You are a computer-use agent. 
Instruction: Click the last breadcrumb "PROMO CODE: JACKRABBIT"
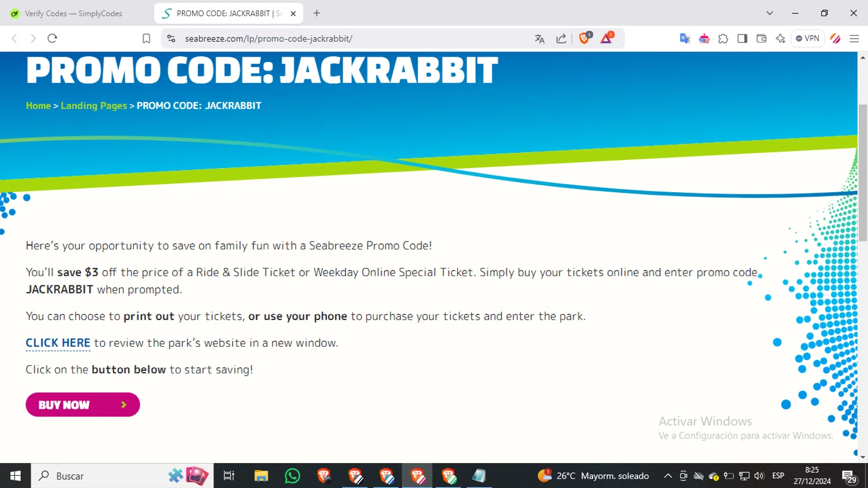(x=199, y=105)
